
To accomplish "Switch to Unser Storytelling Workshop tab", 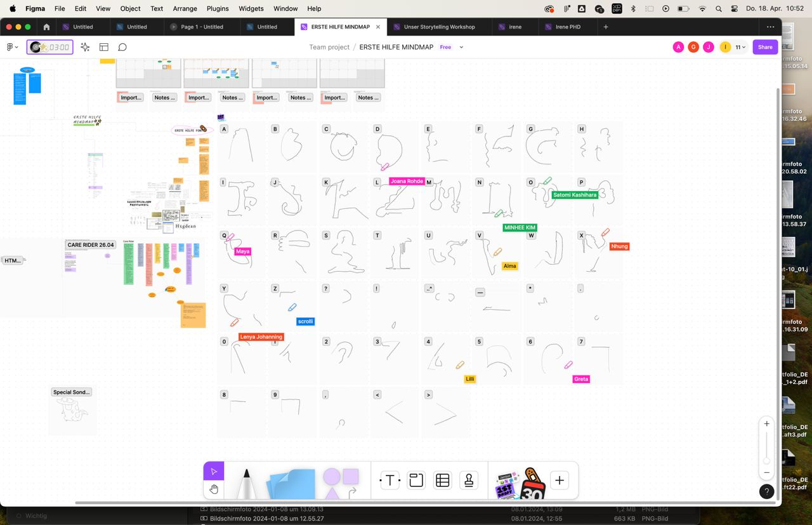I will click(x=439, y=27).
